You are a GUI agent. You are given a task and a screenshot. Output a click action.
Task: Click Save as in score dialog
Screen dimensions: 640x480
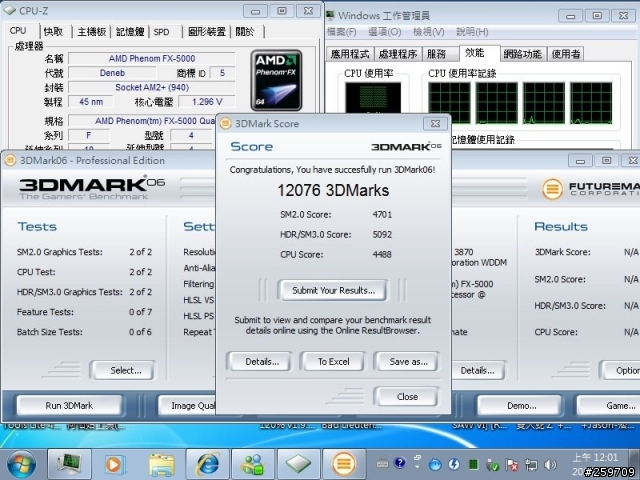point(408,362)
